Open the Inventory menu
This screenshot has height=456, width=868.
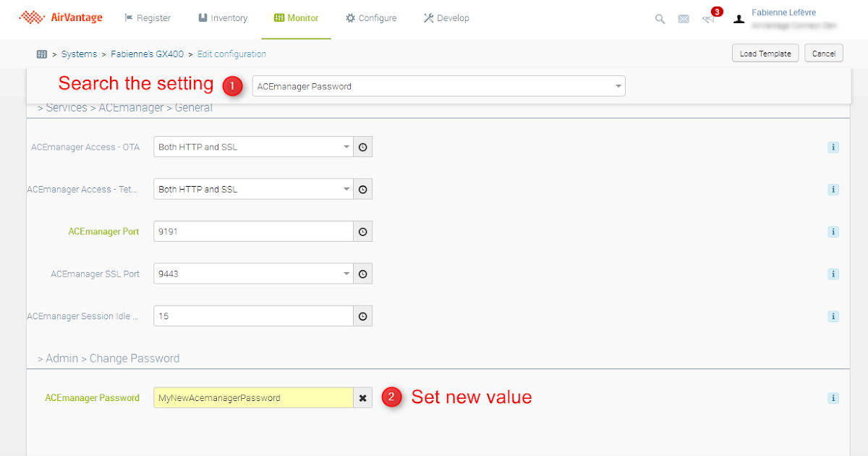pos(223,18)
